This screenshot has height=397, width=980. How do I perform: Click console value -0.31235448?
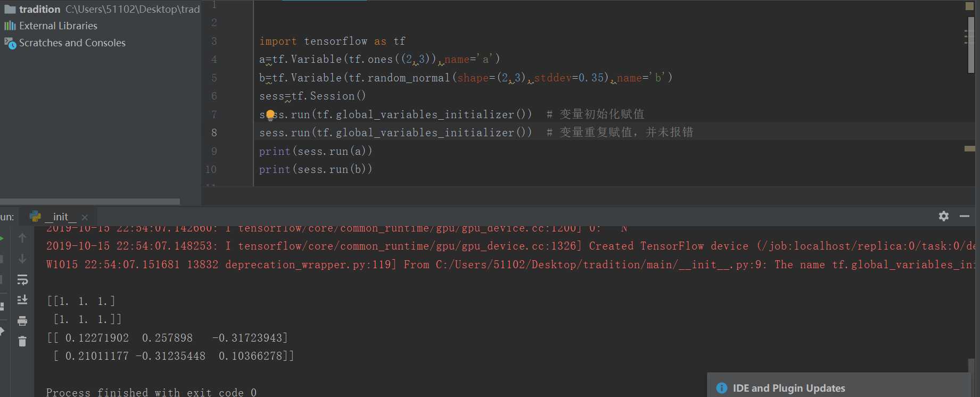point(170,356)
